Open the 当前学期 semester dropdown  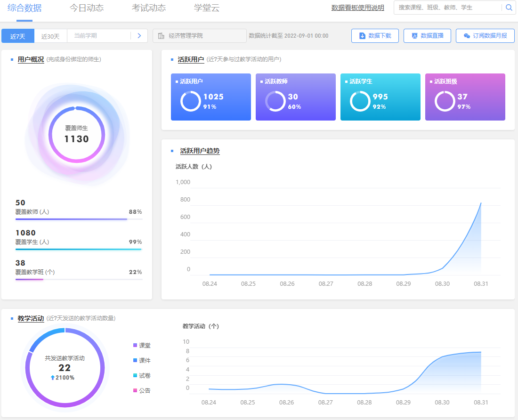click(99, 36)
